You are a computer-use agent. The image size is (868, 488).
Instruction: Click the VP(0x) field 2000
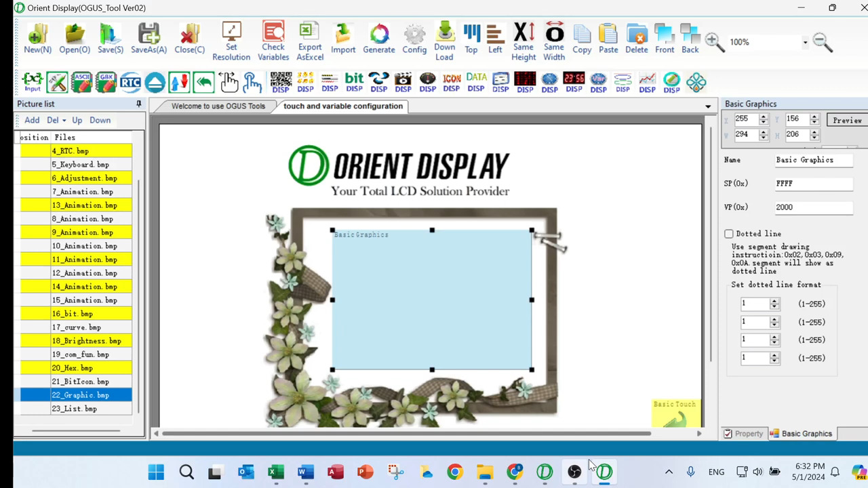(813, 207)
